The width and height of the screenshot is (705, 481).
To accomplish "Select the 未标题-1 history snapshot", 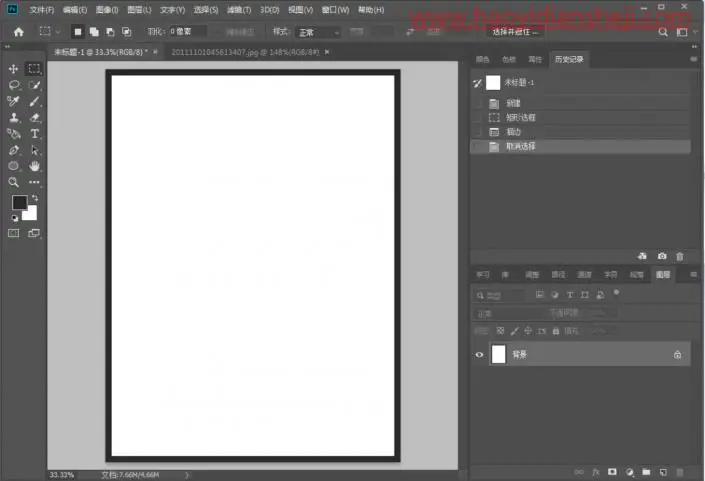I will (580, 83).
